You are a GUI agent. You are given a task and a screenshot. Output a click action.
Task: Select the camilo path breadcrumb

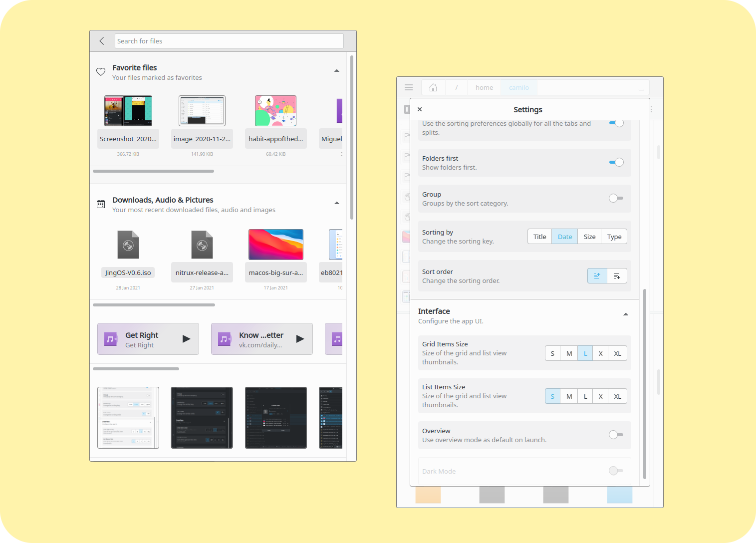[519, 87]
